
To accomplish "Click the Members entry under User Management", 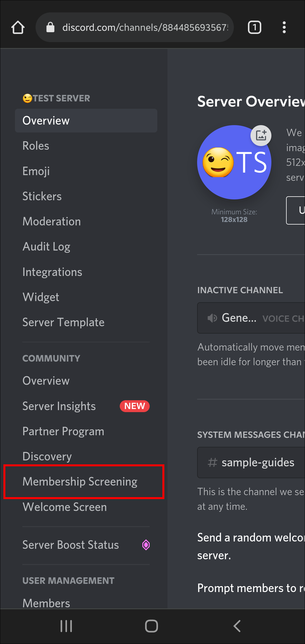I will (46, 603).
